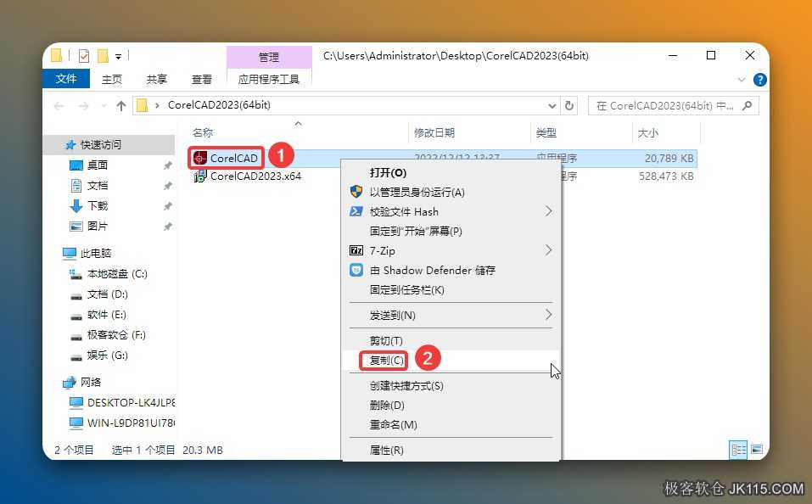This screenshot has width=812, height=504.
Task: Open WIN-L9DP81UI78 network computer
Action: pyautogui.click(x=131, y=423)
